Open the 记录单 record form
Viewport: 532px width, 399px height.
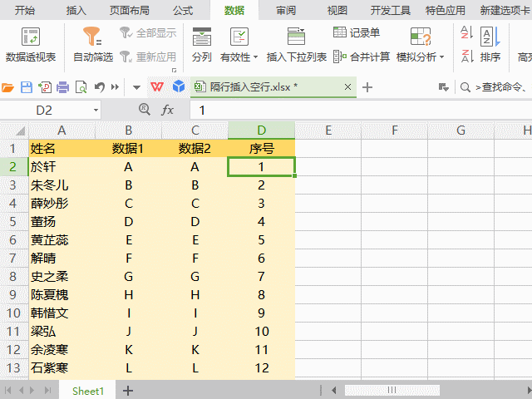coord(357,32)
